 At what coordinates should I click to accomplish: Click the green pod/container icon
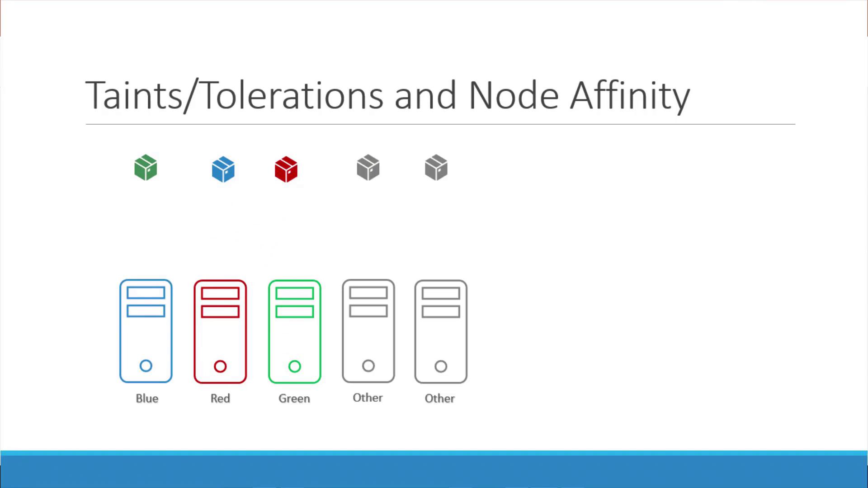[x=146, y=168]
